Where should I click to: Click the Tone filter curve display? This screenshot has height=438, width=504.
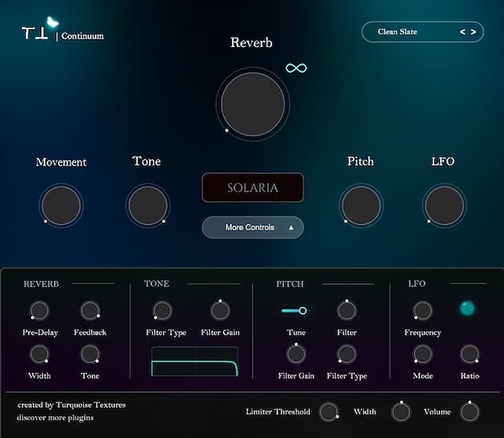[195, 361]
